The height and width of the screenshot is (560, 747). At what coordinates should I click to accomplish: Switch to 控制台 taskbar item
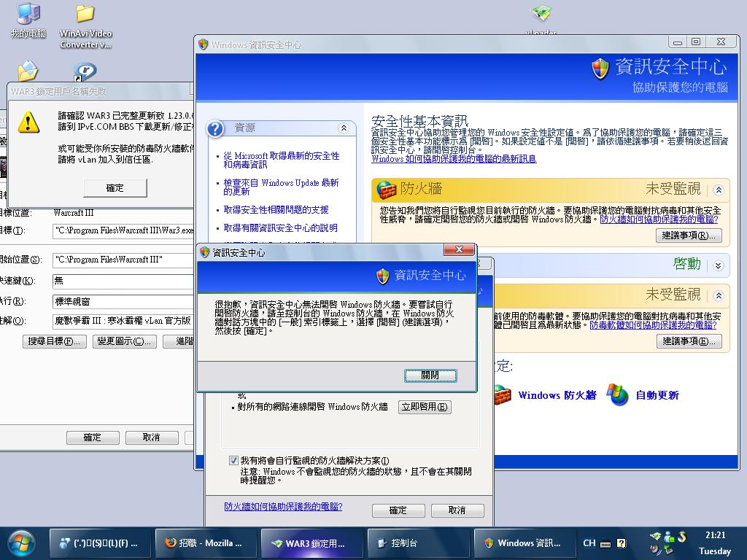tap(418, 543)
